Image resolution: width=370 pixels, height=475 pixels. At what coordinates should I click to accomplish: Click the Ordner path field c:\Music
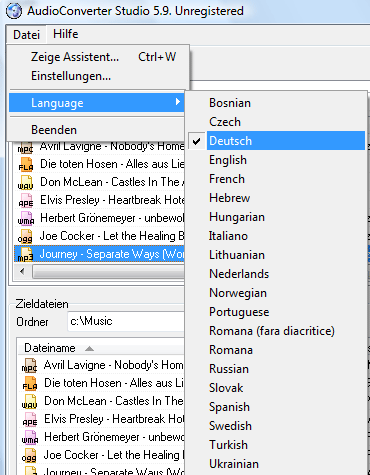click(126, 321)
